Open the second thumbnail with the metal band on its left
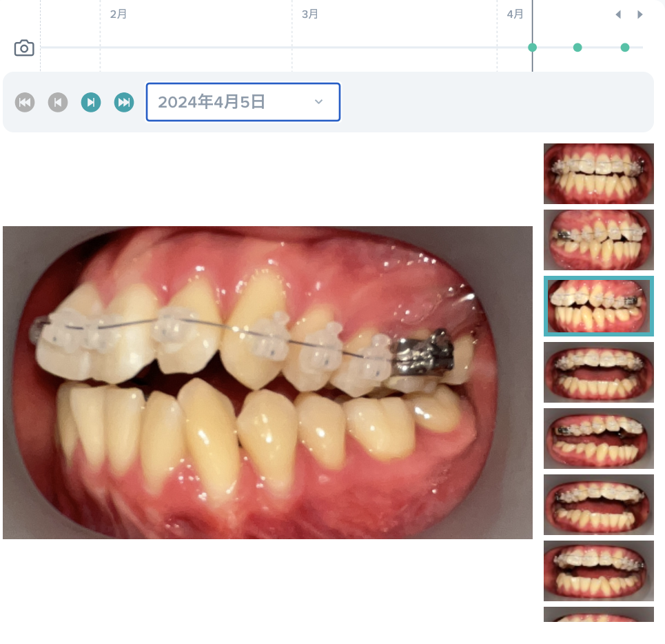 (598, 240)
